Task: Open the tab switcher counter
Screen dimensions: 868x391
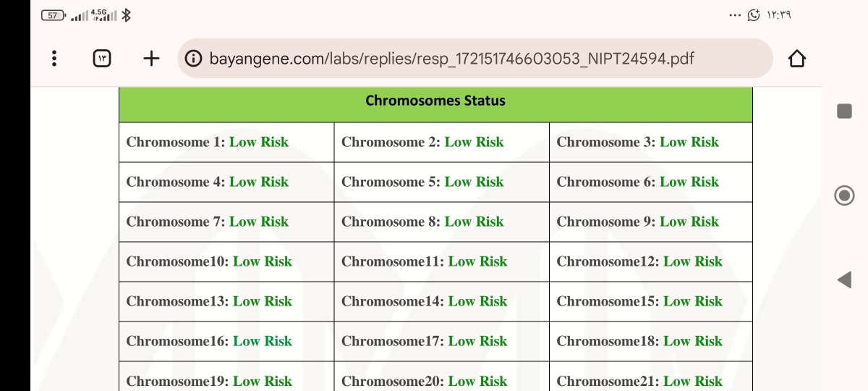Action: (102, 59)
